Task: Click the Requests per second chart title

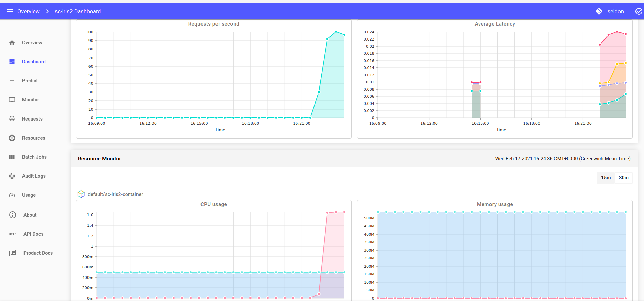Action: pos(214,24)
